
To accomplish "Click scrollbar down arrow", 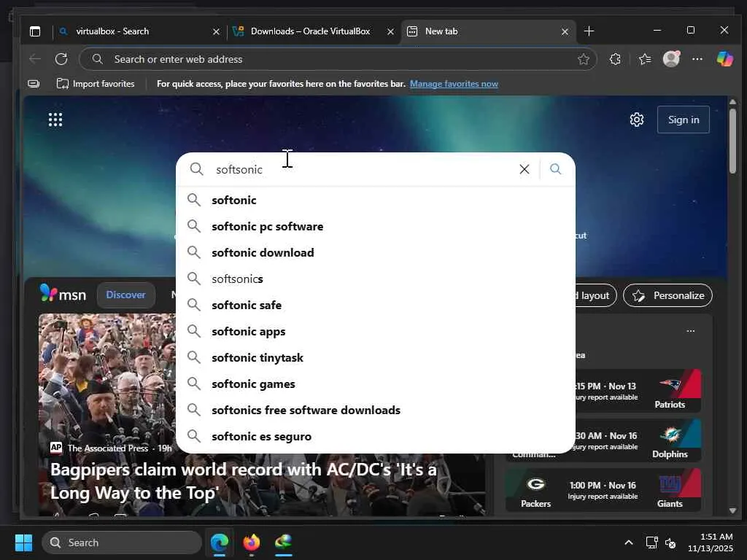I will pos(732,510).
